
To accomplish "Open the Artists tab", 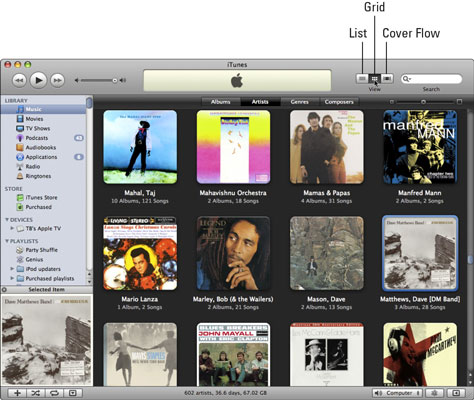I will pos(260,102).
